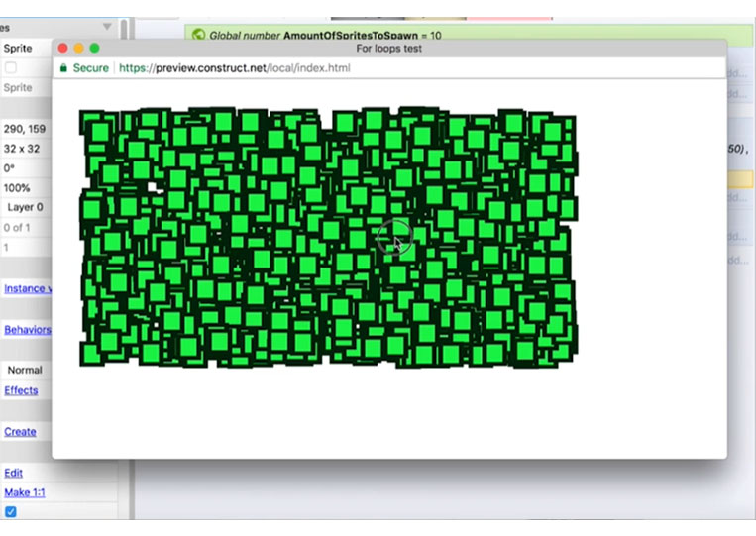Click the AmountOfSpritesToSpawn global variable row
756x536 pixels.
(470, 36)
